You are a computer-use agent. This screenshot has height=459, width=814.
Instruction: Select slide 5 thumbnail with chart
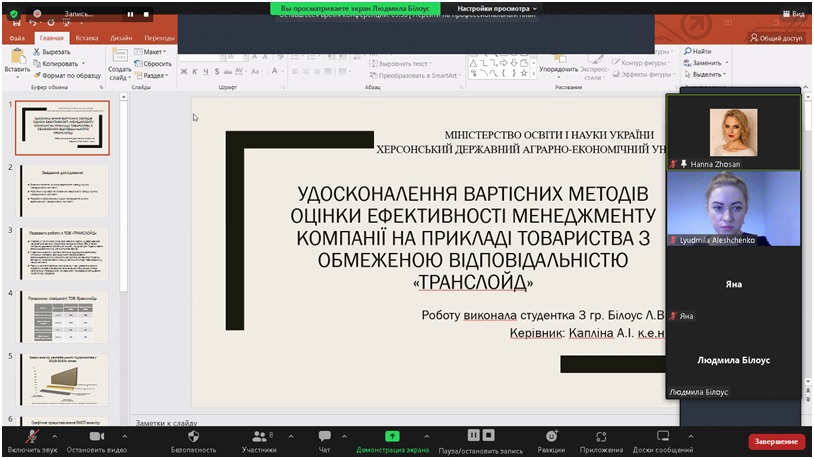point(63,380)
